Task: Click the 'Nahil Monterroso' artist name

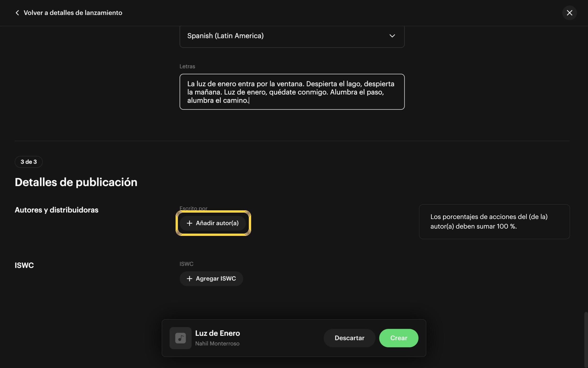Action: (217, 343)
